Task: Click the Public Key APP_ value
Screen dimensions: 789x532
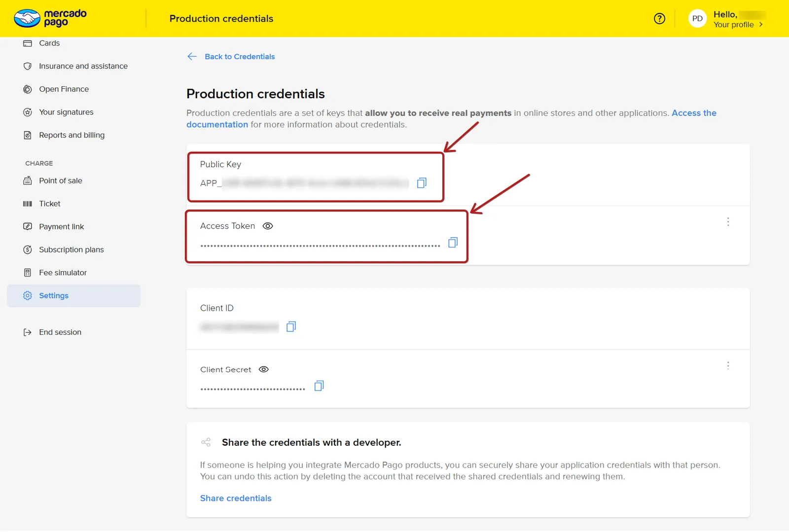Action: [304, 183]
